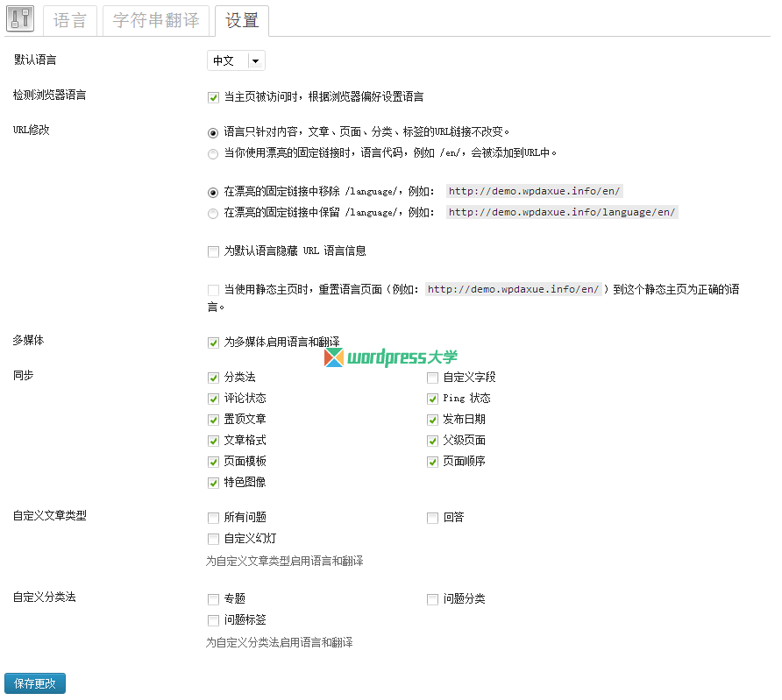Enable static homepage language redirect option
This screenshot has width=782, height=700.
(x=213, y=289)
